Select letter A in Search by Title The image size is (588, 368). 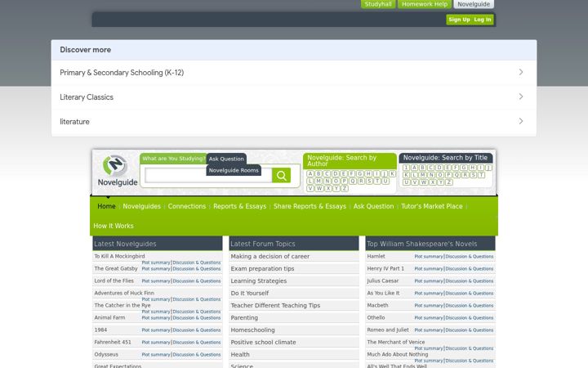[414, 168]
